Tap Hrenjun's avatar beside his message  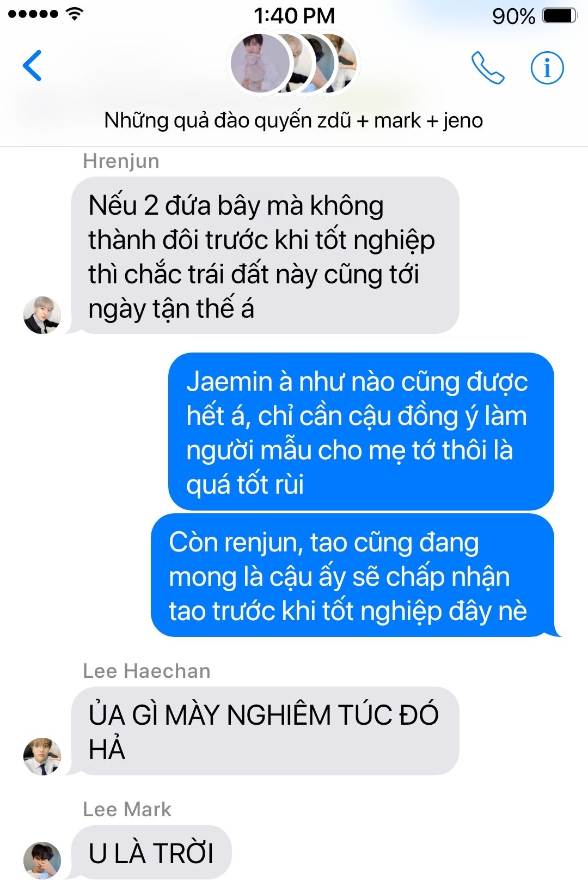tap(42, 314)
